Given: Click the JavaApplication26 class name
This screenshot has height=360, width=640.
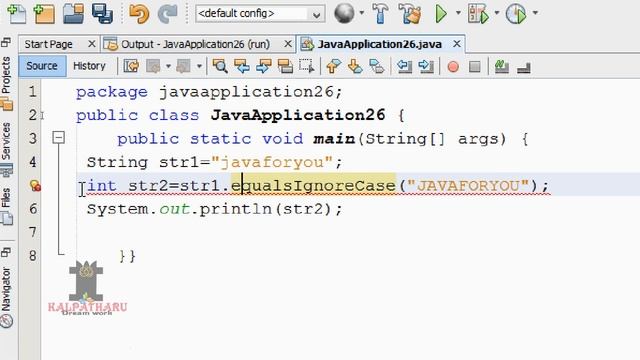Looking at the screenshot, I should [298, 115].
